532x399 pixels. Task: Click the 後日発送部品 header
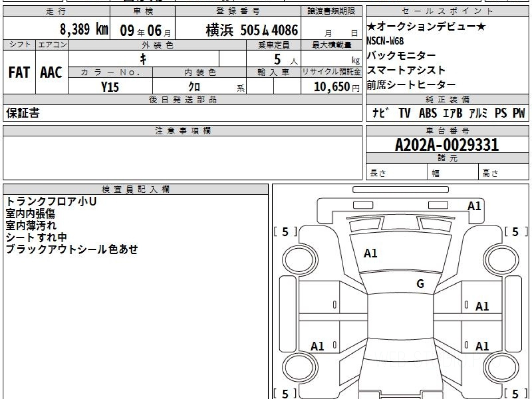coord(183,100)
